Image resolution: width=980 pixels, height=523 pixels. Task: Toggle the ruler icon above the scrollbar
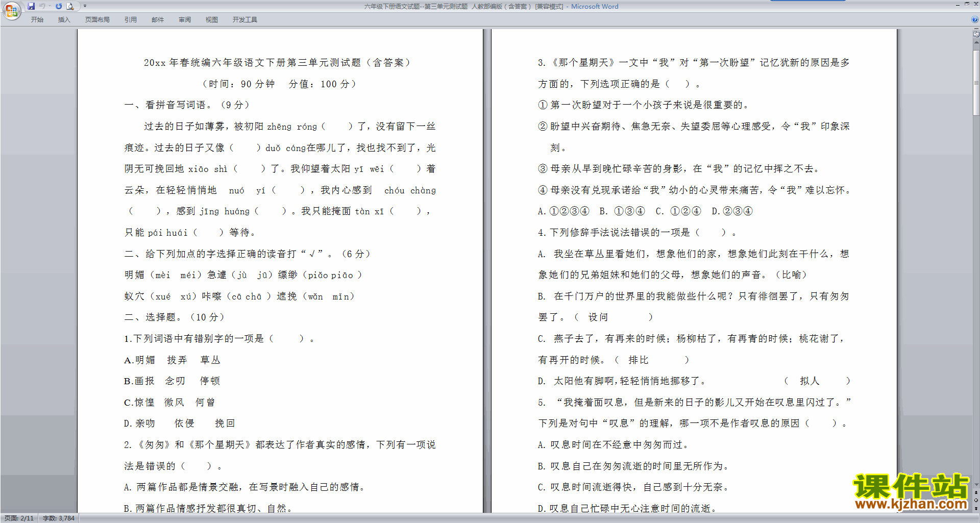[976, 34]
